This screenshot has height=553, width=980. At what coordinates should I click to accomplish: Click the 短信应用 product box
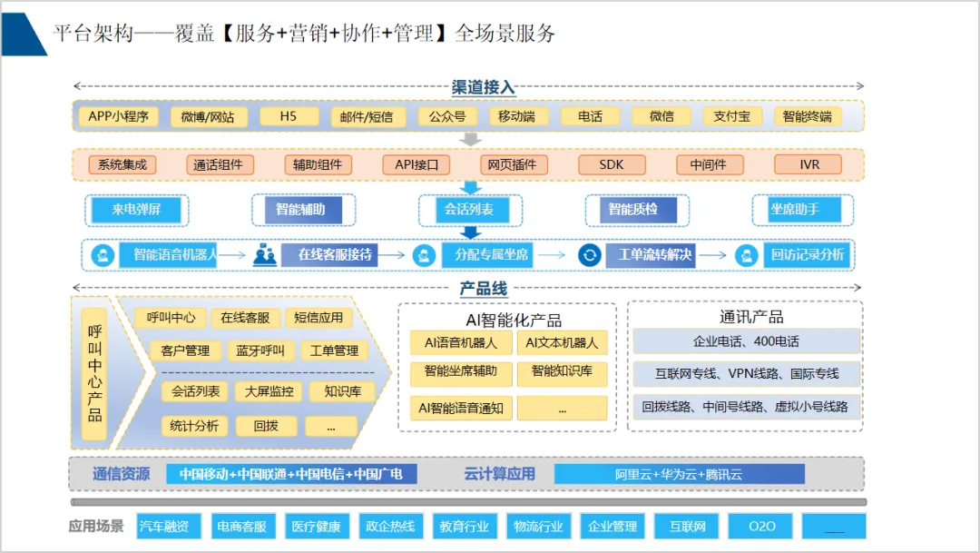point(318,318)
